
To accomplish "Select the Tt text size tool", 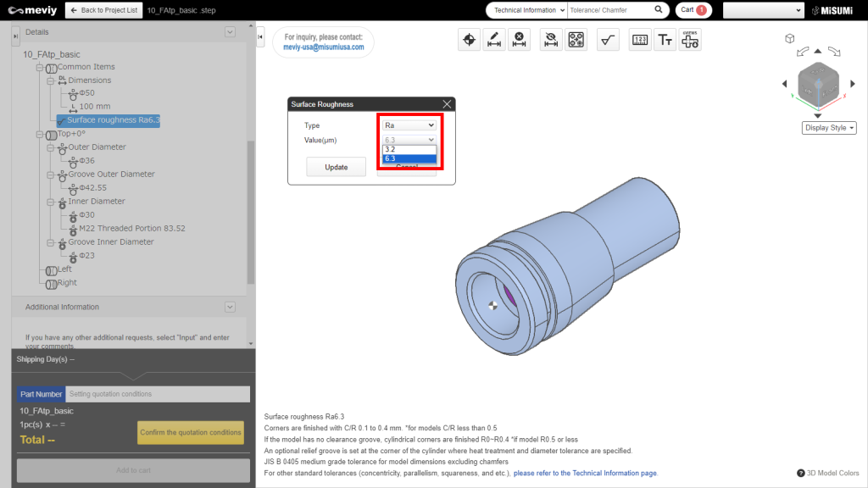I will pyautogui.click(x=664, y=39).
